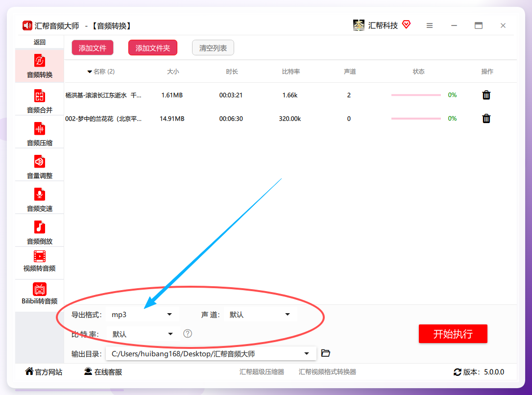Click the 320.00k bitrate cell
This screenshot has height=395, width=532.
pos(290,119)
